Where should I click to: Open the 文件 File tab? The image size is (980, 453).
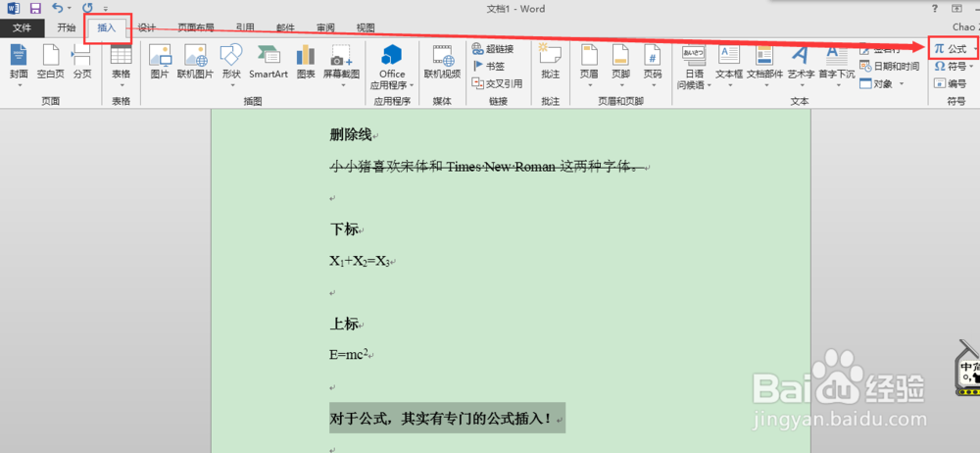(22, 27)
